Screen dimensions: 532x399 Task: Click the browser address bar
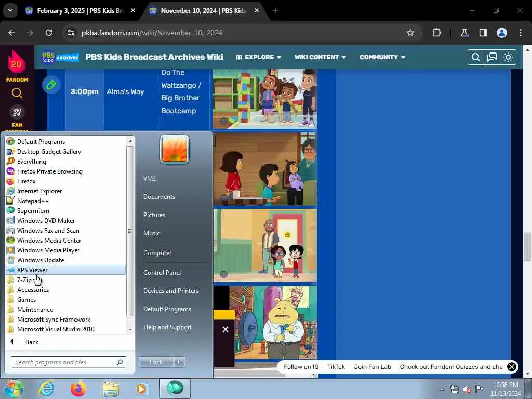pos(237,33)
